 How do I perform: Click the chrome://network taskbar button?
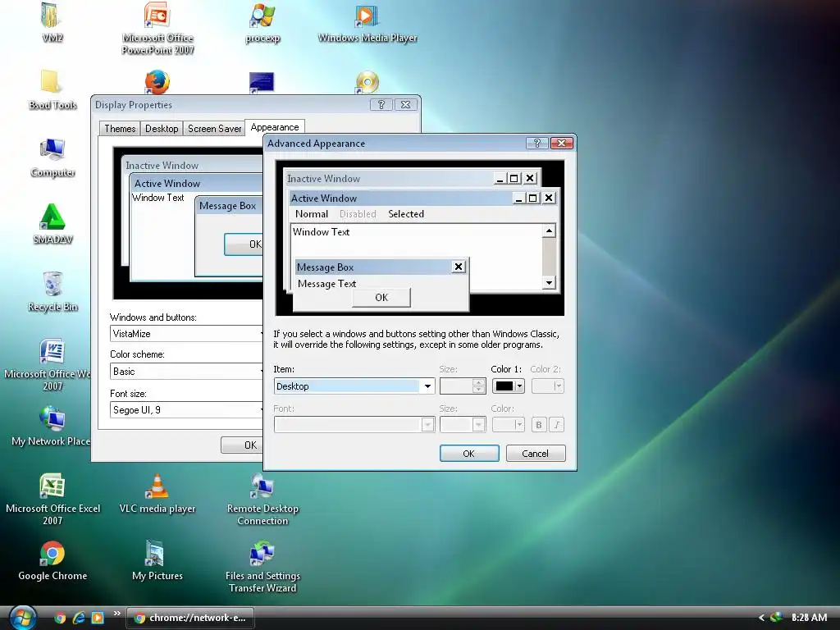pos(190,618)
